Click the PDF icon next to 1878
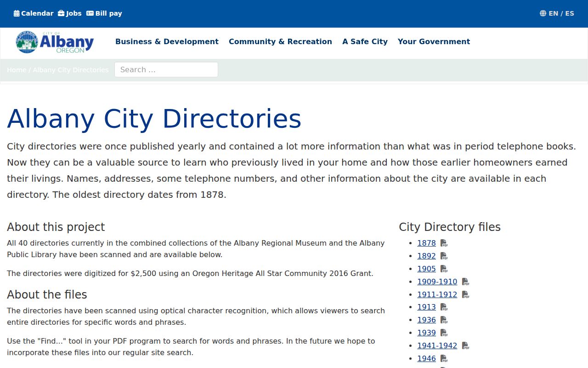Image resolution: width=588 pixels, height=368 pixels. click(444, 243)
